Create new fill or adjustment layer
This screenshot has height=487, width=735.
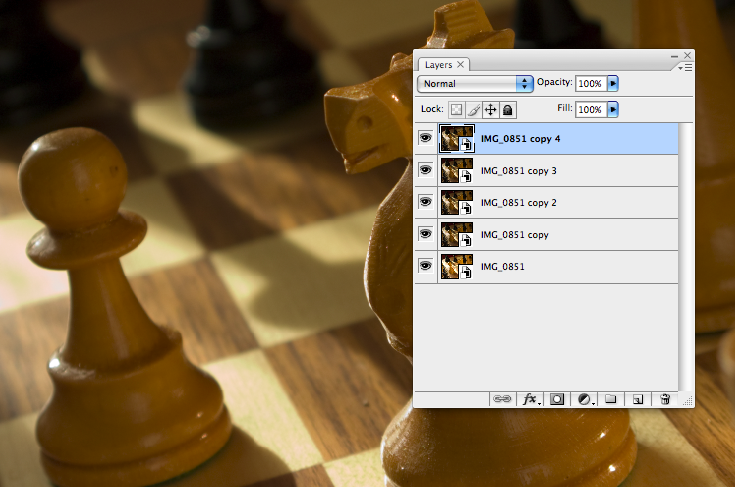(x=585, y=399)
